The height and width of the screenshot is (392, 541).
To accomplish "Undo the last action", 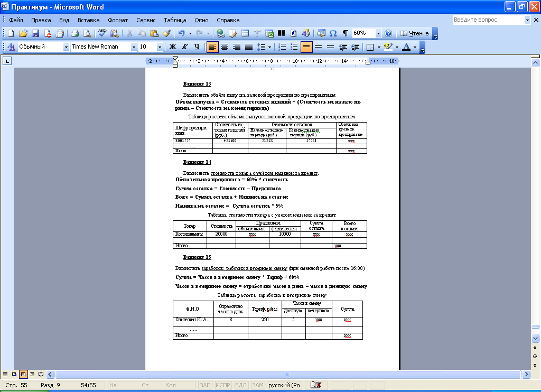I will pyautogui.click(x=182, y=33).
